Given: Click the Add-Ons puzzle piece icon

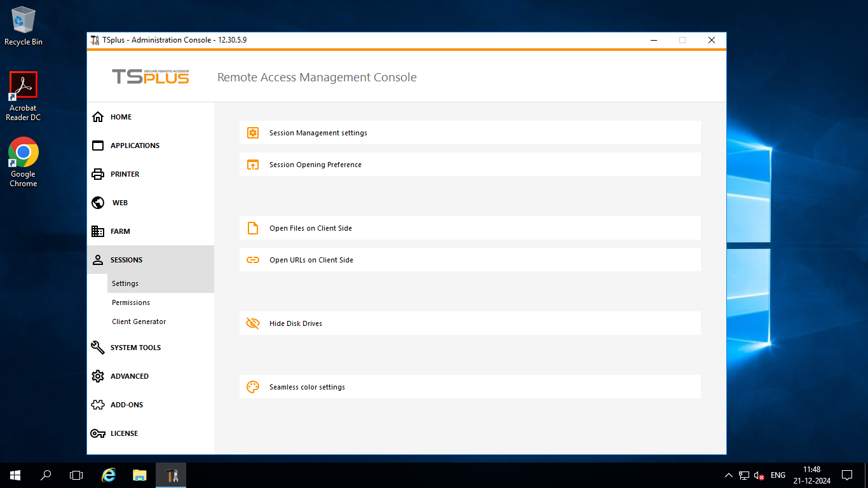Looking at the screenshot, I should pyautogui.click(x=98, y=405).
